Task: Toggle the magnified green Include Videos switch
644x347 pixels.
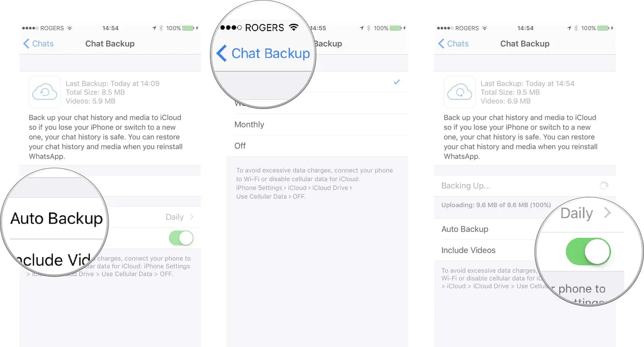Action: 588,251
